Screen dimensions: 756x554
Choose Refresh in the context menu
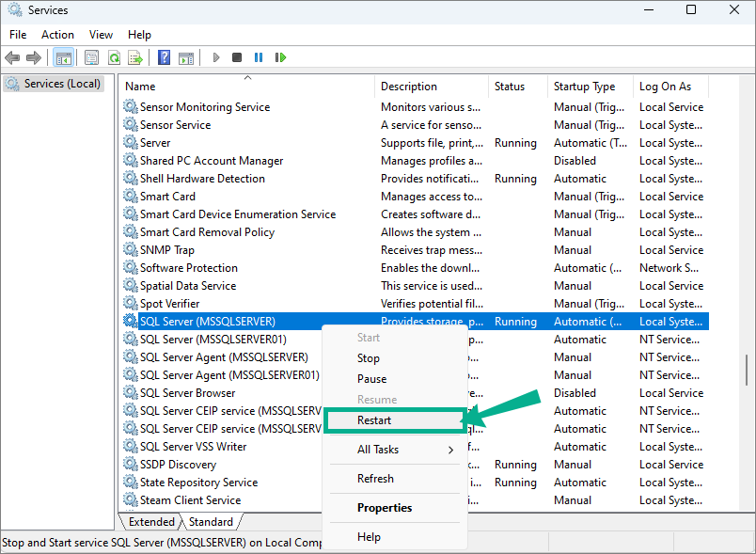394,479
